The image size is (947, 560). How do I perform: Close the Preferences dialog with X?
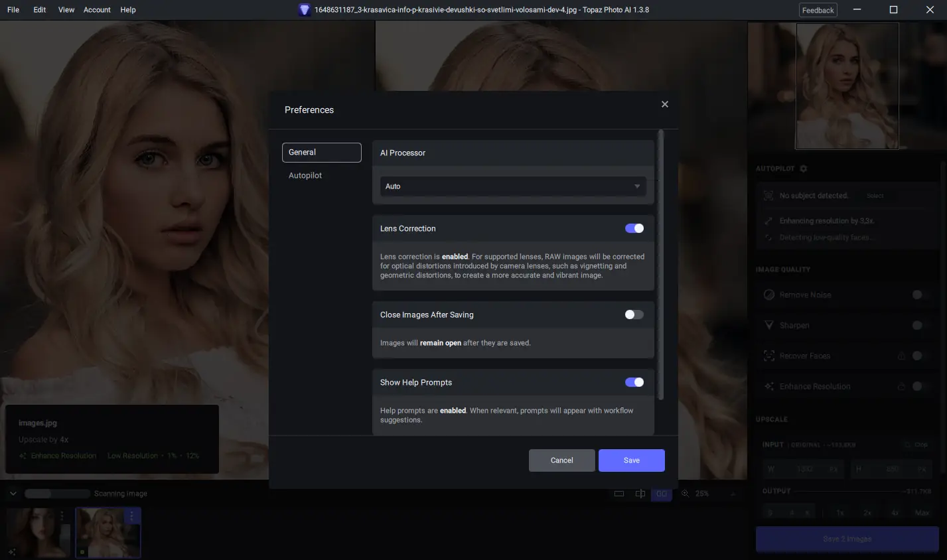(665, 104)
